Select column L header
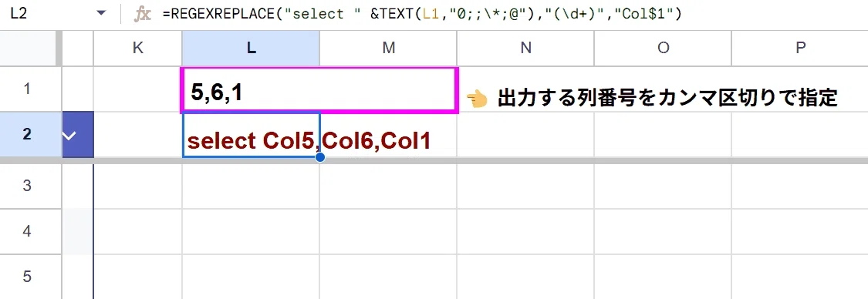 click(x=251, y=48)
